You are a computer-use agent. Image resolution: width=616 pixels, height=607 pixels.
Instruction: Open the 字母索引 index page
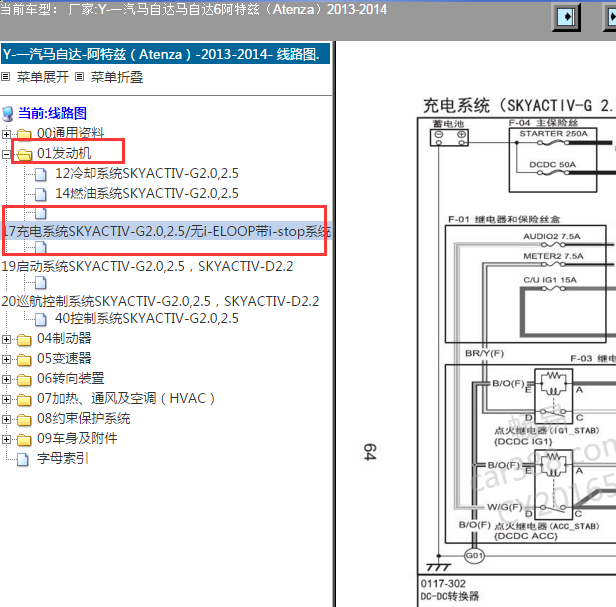(62, 458)
